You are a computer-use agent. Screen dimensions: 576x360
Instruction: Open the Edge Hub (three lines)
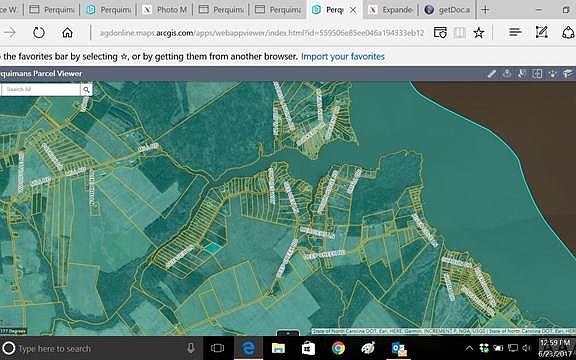(x=515, y=32)
